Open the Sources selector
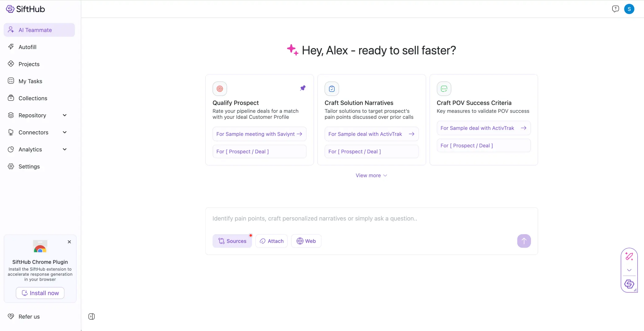The height and width of the screenshot is (331, 644). point(232,241)
